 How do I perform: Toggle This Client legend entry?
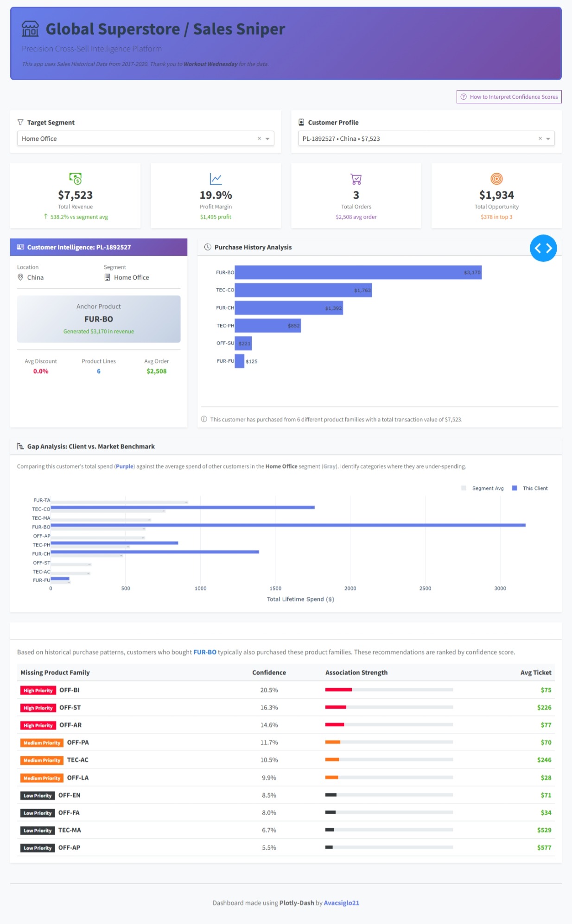(x=530, y=488)
